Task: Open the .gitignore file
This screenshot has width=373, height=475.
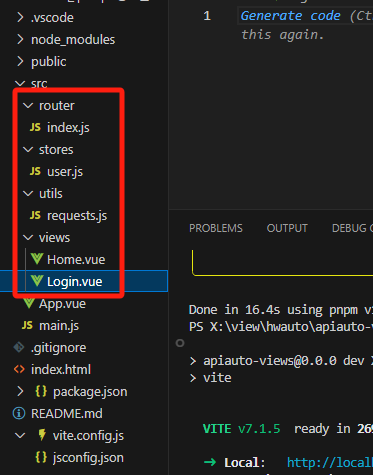Action: click(58, 347)
